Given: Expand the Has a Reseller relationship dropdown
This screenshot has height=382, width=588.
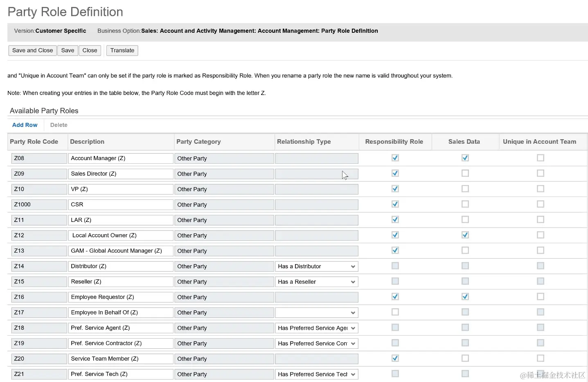Looking at the screenshot, I should pos(353,282).
